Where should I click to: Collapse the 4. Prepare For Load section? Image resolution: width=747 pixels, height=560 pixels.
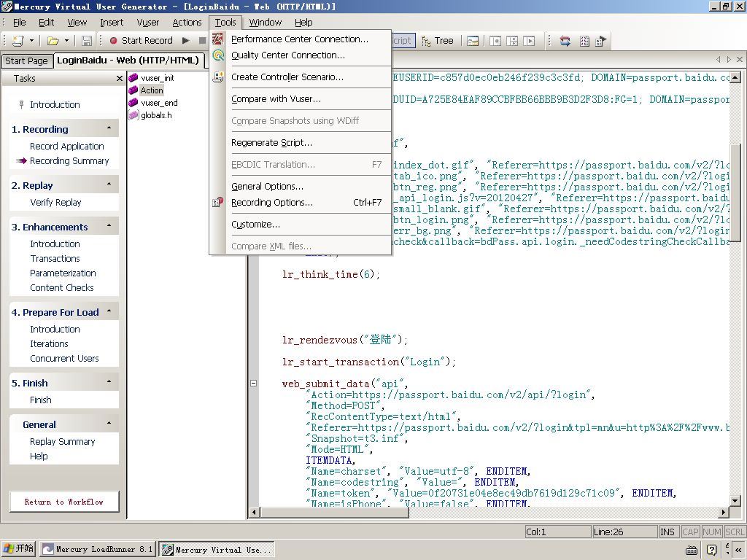click(109, 311)
